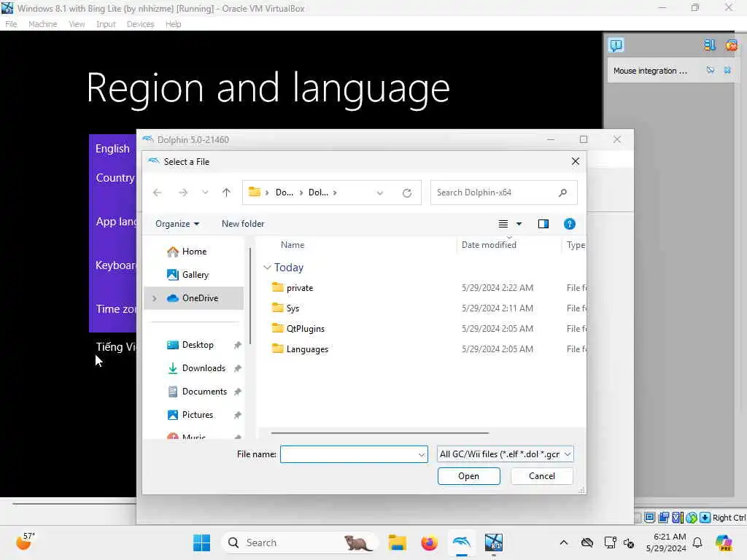Image resolution: width=747 pixels, height=560 pixels.
Task: Select Gallery in navigation pane
Action: [194, 275]
